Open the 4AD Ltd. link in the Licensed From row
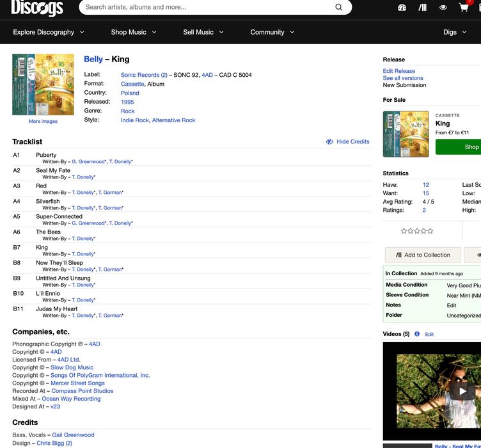This screenshot has height=448, width=481. coord(68,360)
